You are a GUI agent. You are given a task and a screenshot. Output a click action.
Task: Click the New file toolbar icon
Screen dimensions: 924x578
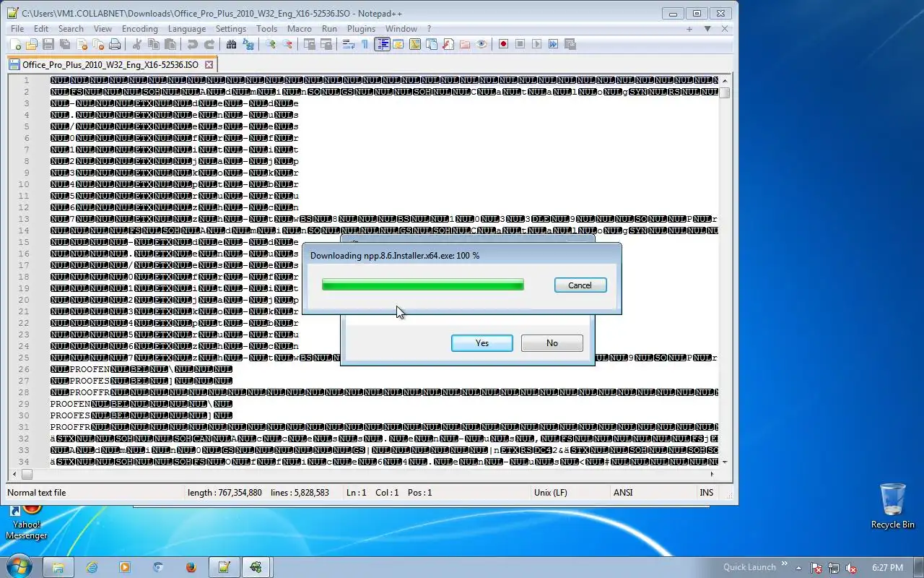[16, 44]
